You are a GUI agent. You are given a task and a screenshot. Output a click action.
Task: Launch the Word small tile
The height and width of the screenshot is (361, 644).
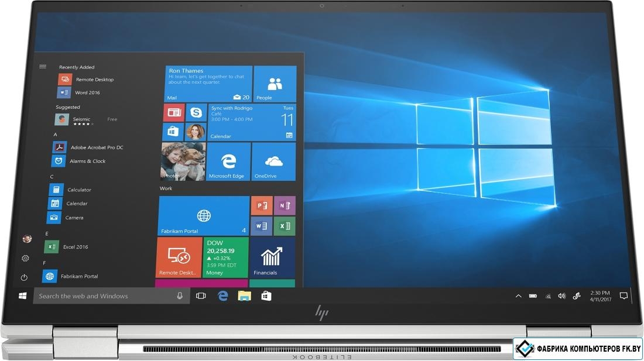pos(261,226)
